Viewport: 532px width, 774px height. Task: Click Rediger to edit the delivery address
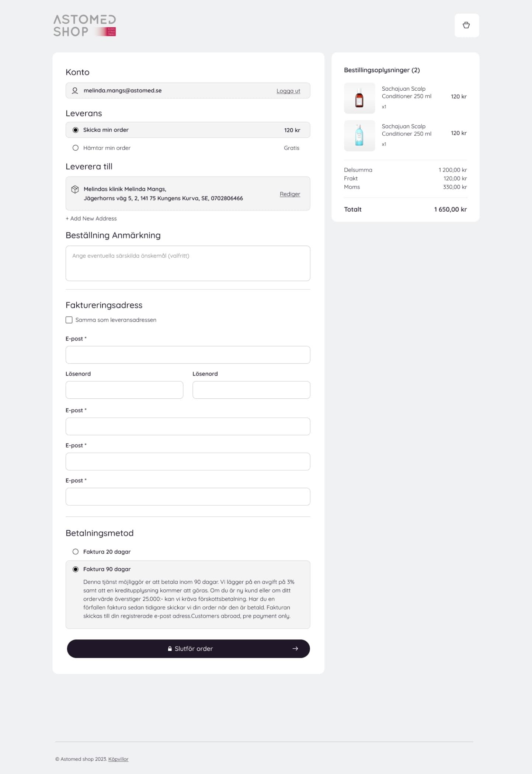click(289, 194)
